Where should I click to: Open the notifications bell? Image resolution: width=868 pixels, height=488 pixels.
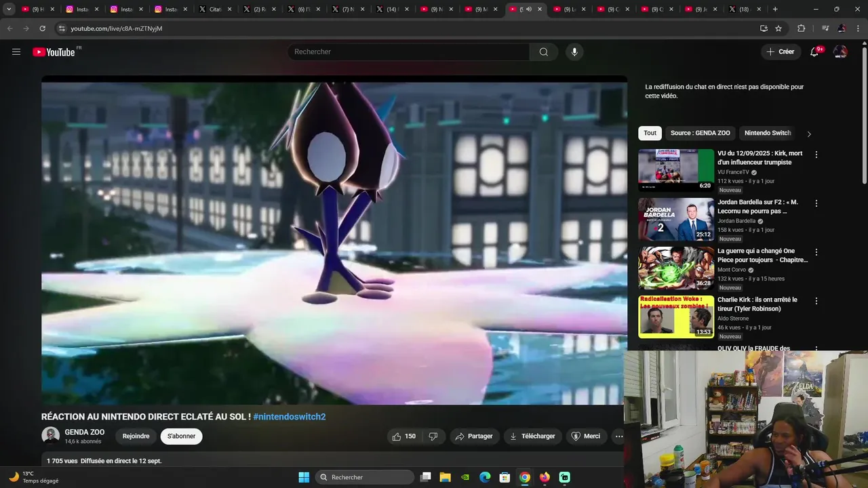[x=815, y=52]
